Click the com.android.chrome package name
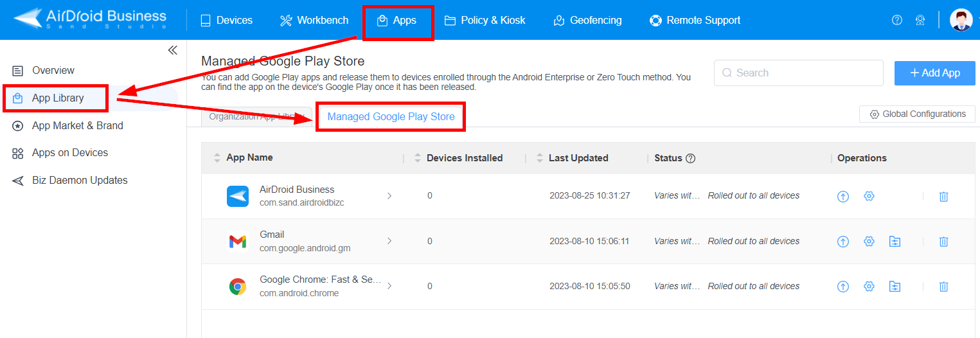 [x=299, y=293]
